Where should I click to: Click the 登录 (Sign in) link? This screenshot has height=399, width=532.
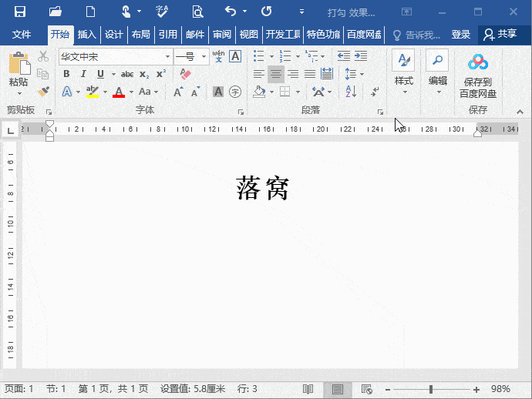461,34
